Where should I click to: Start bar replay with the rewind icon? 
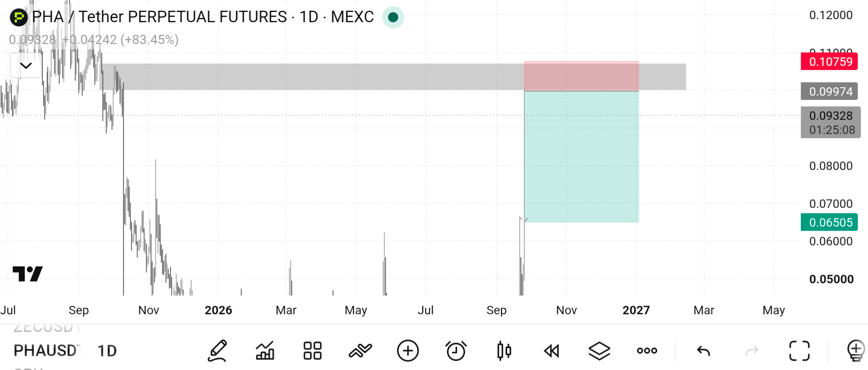(x=551, y=350)
